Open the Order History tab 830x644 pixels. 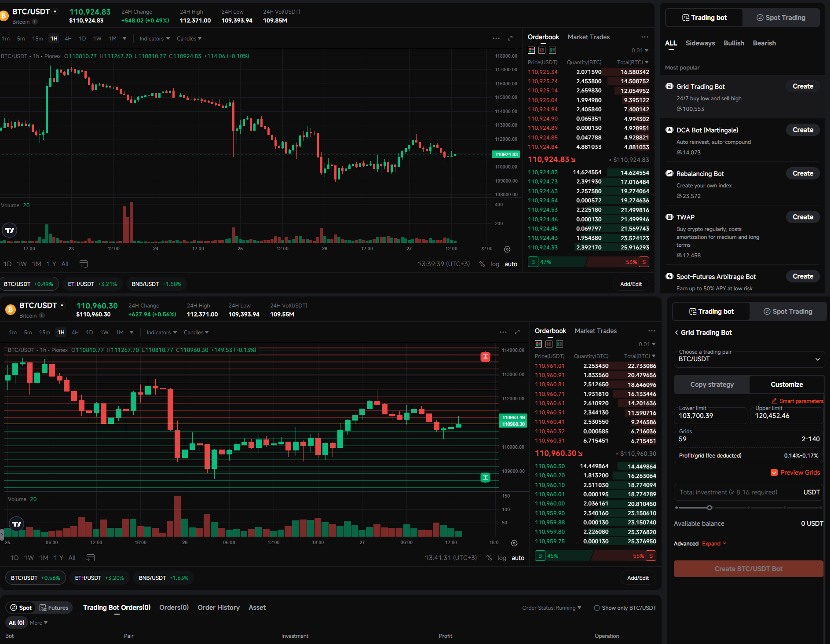(219, 607)
